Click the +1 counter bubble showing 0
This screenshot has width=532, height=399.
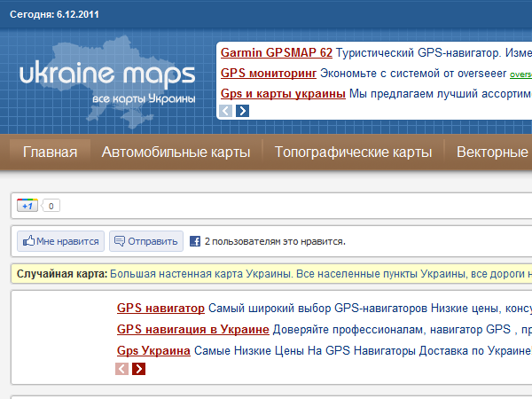(x=51, y=206)
